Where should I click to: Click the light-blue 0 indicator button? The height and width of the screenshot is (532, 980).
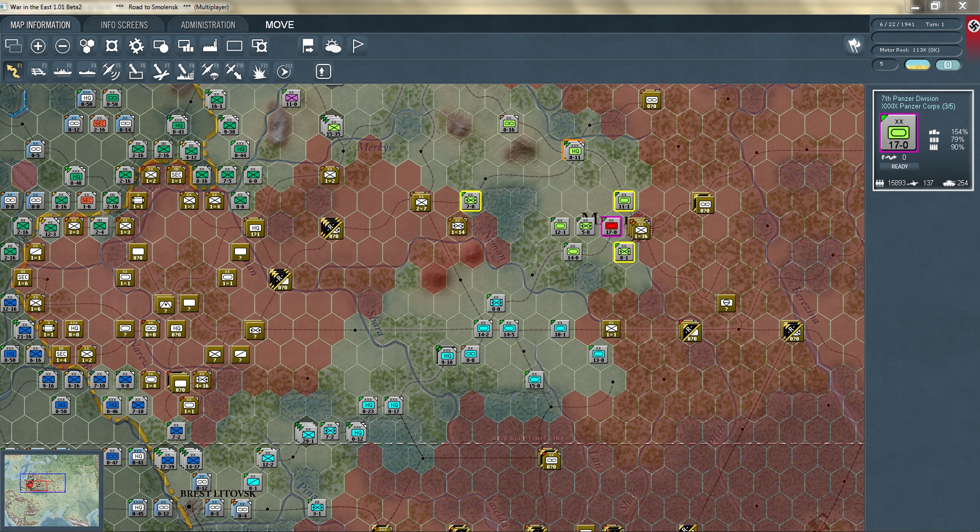point(948,65)
